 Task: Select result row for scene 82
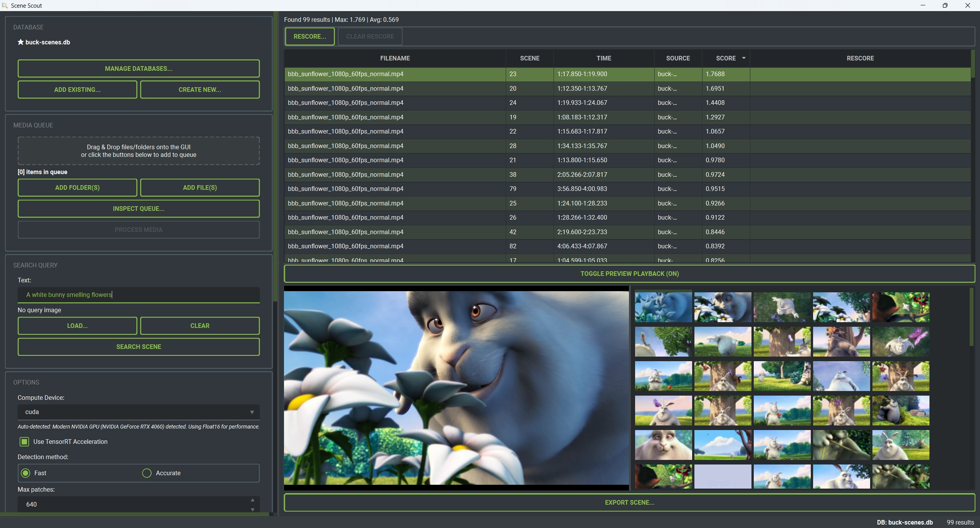pos(628,246)
